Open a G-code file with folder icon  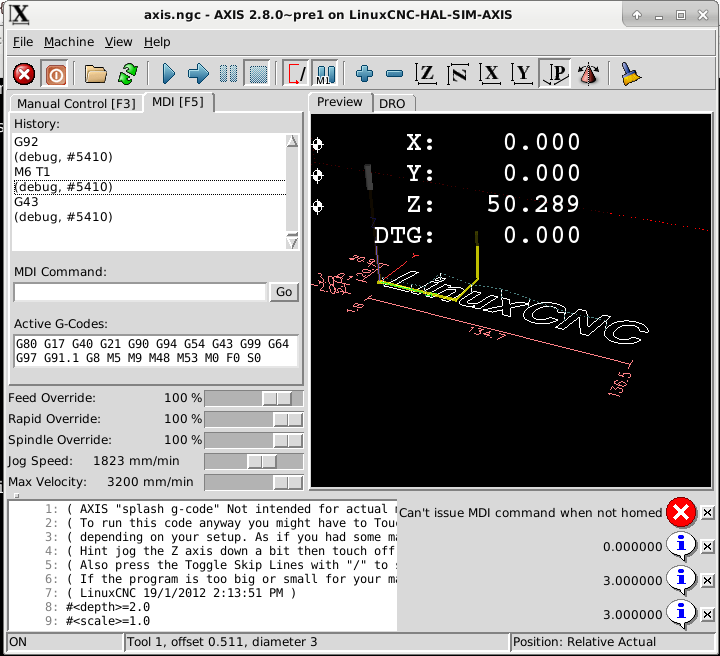(x=96, y=73)
